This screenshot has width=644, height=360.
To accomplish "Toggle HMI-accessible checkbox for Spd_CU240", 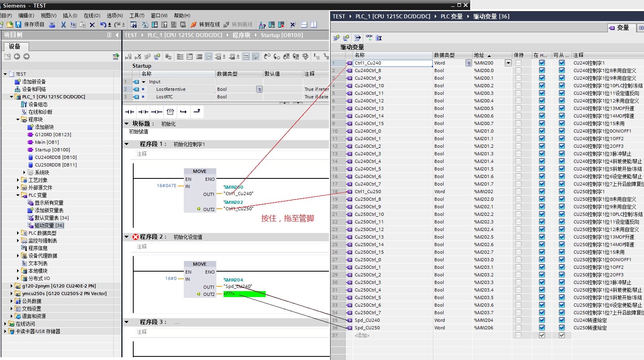I will coord(562,320).
